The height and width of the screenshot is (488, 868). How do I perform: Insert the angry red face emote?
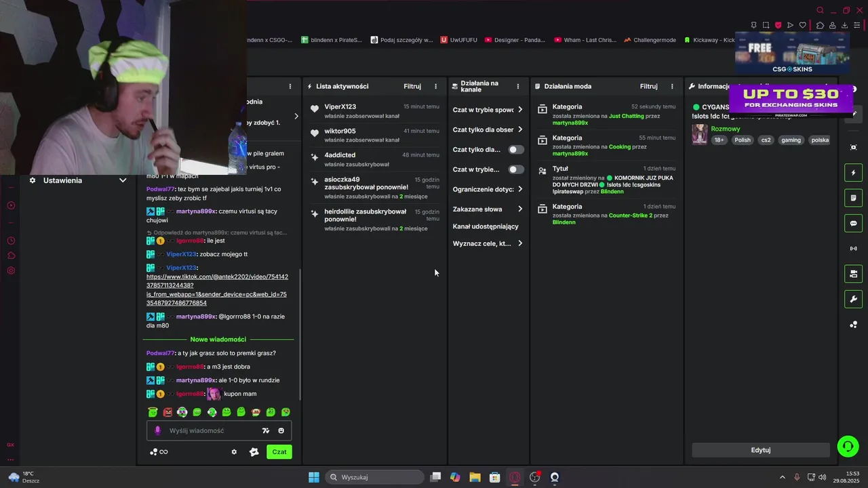[x=167, y=412]
